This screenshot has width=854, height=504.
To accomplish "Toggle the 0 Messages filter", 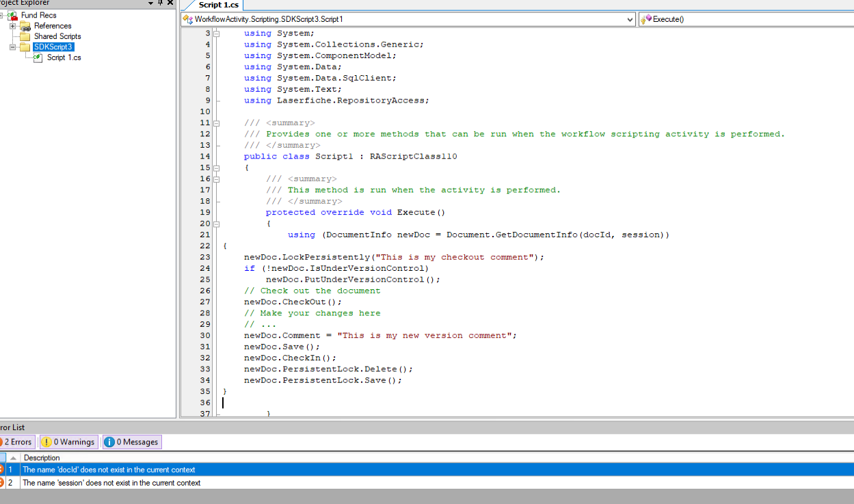I will pyautogui.click(x=132, y=442).
